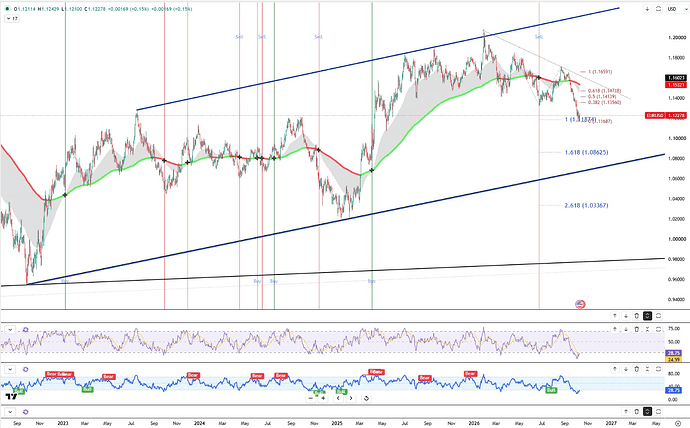The image size is (690, 428).
Task: Zoom in the chart with plus button
Action: pos(323,398)
